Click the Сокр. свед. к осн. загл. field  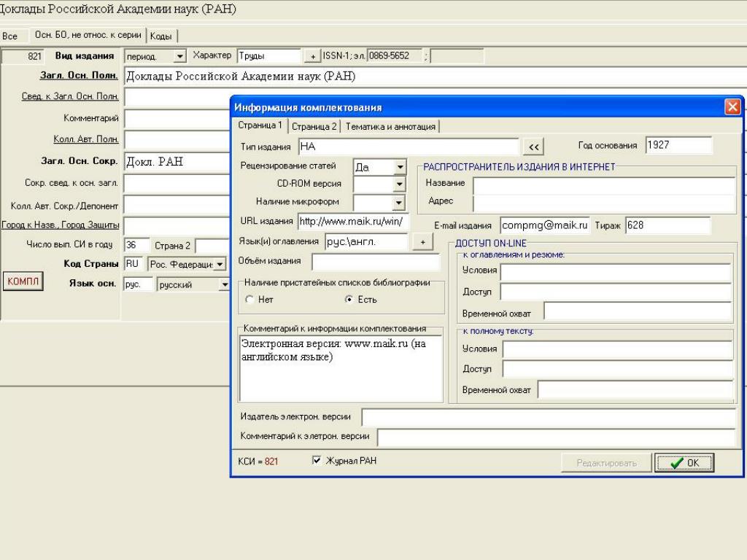(177, 183)
